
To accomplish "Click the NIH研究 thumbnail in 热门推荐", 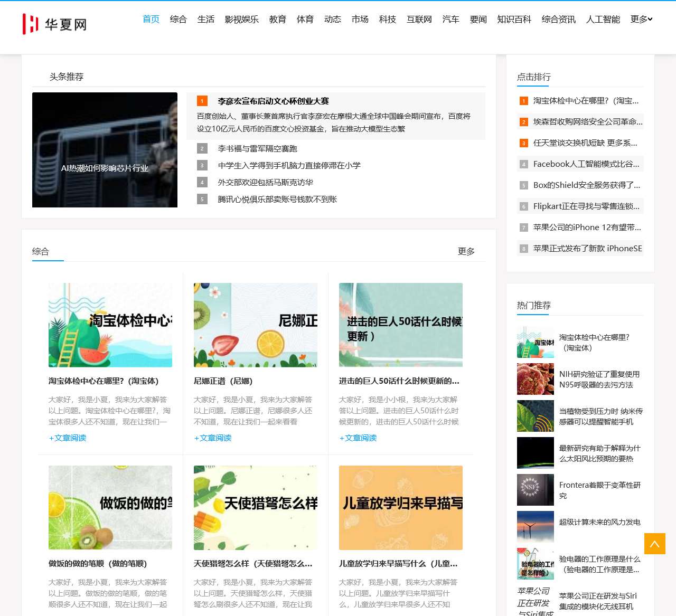I will pyautogui.click(x=535, y=379).
